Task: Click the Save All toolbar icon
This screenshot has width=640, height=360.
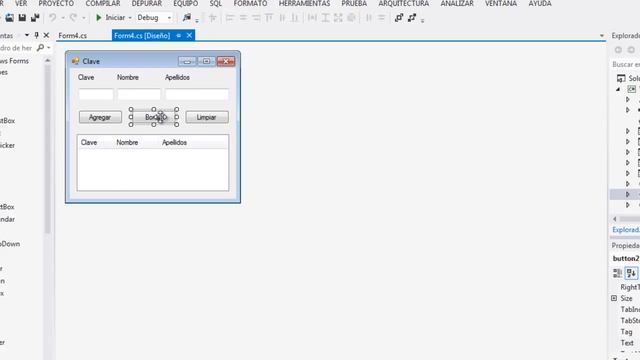Action: coord(35,18)
